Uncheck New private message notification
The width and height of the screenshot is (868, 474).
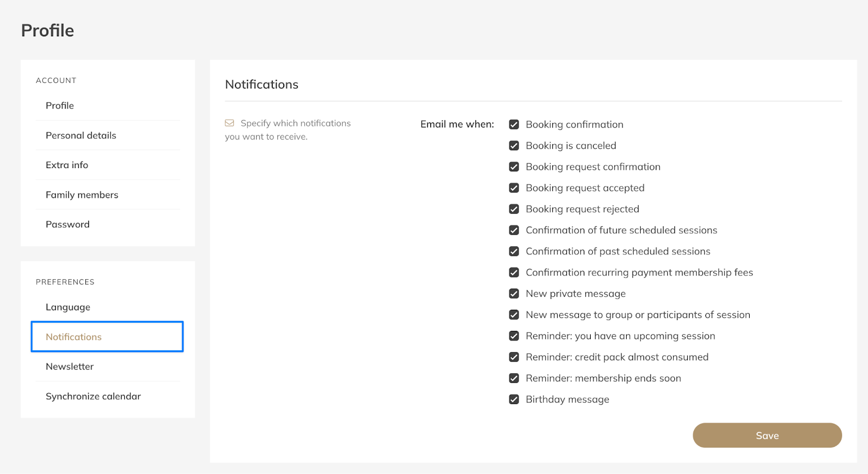(514, 294)
